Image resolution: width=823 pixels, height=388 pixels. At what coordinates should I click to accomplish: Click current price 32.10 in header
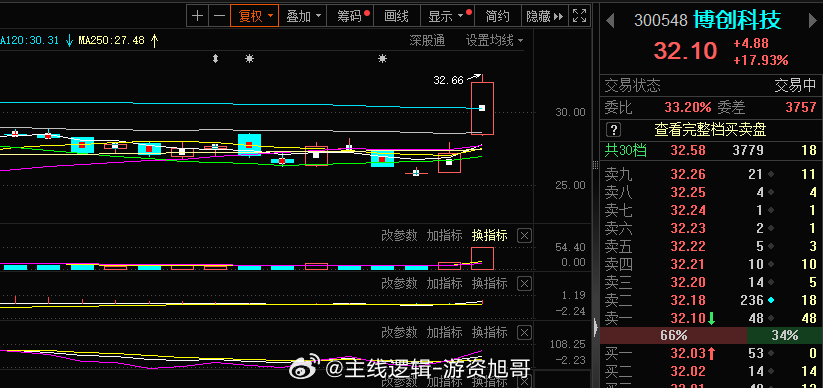click(x=685, y=51)
